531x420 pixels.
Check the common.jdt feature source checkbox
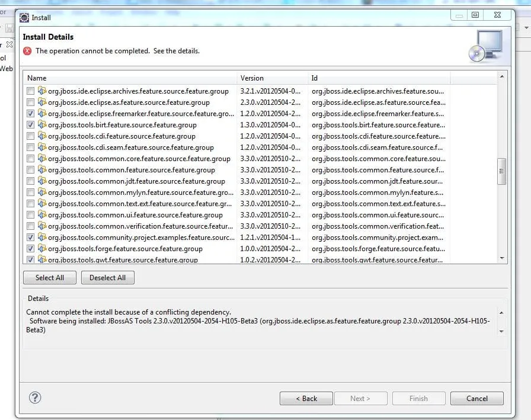(30, 181)
